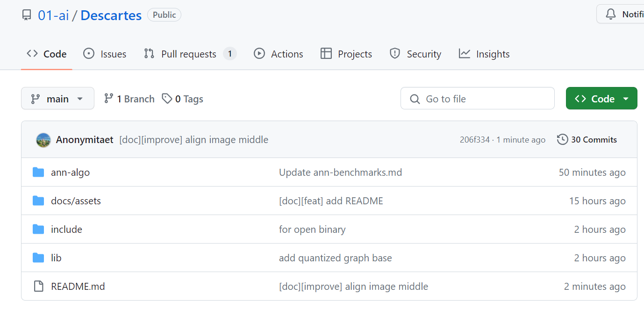Open the include folder
644x309 pixels.
(x=66, y=230)
